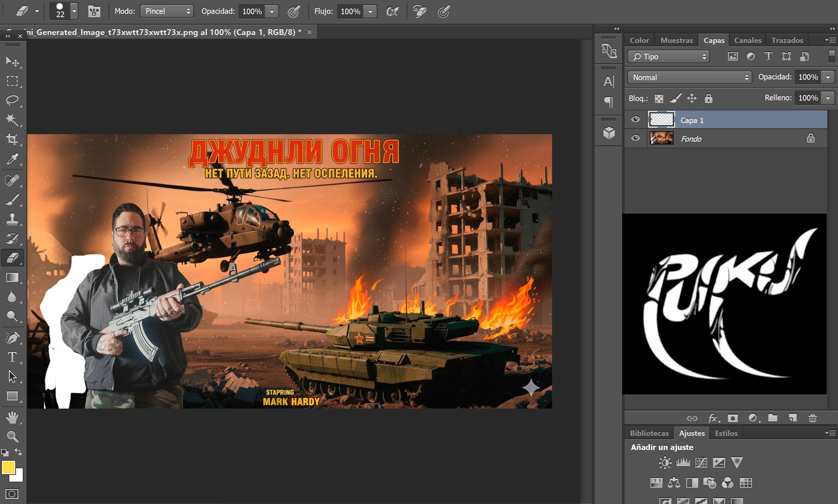Toggle visibility of the Fondo layer

(x=635, y=138)
